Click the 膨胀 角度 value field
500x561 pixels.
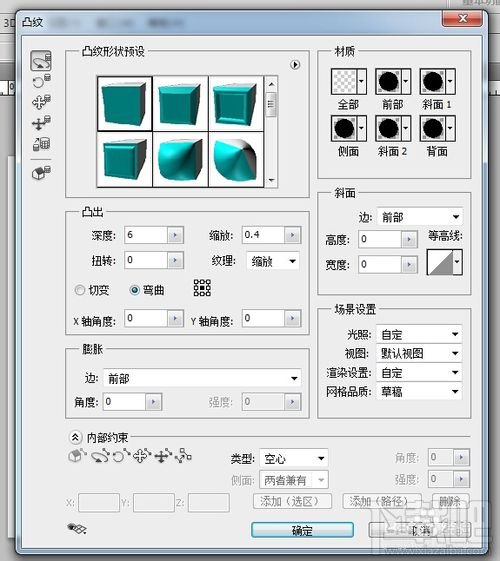tap(124, 402)
